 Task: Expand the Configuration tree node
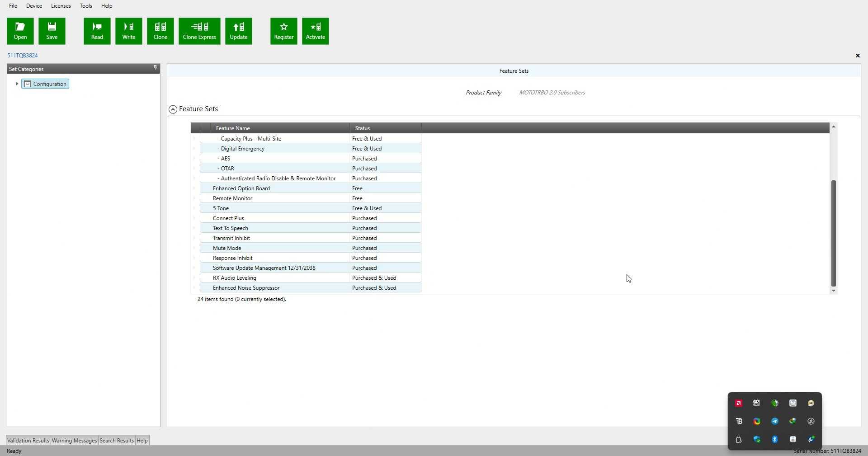click(x=17, y=84)
